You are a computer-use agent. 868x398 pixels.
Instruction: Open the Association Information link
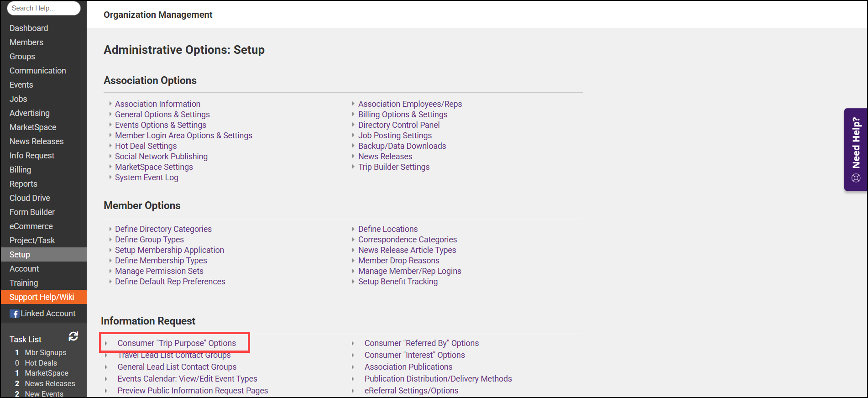(x=157, y=104)
